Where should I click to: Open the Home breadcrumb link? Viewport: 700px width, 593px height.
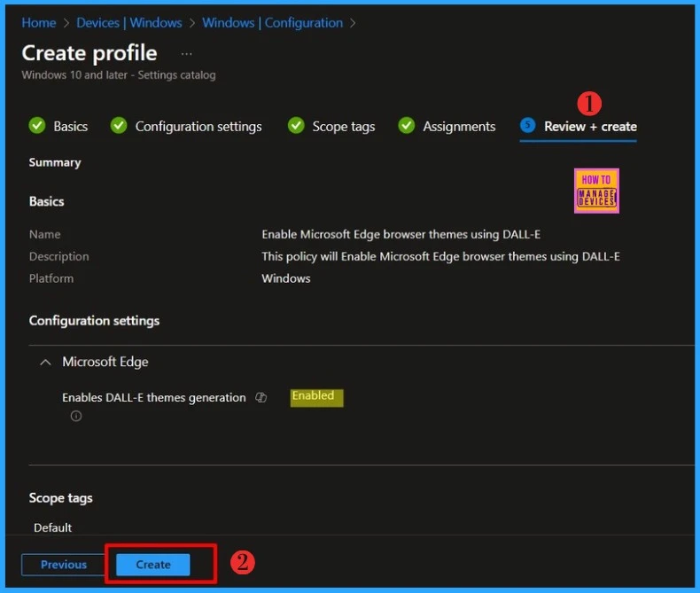pyautogui.click(x=39, y=23)
